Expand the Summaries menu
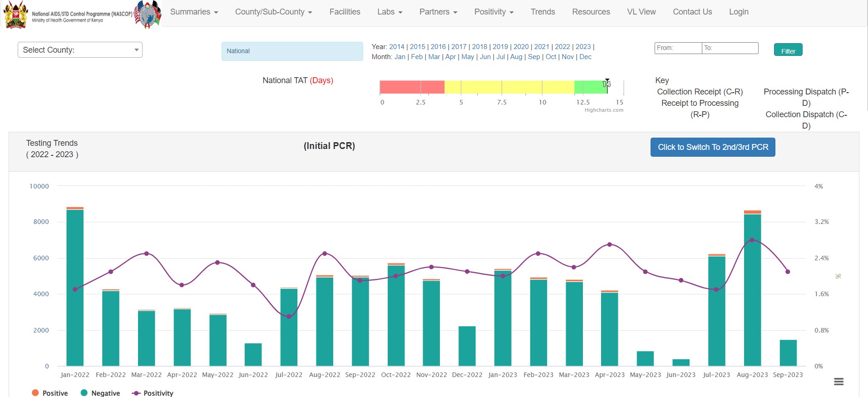The image size is (868, 397). tap(194, 12)
